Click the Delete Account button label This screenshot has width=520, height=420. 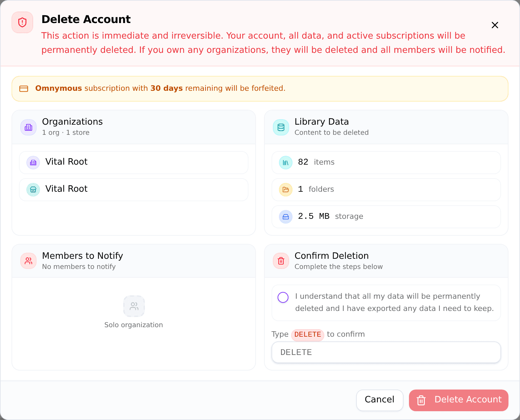tap(468, 400)
